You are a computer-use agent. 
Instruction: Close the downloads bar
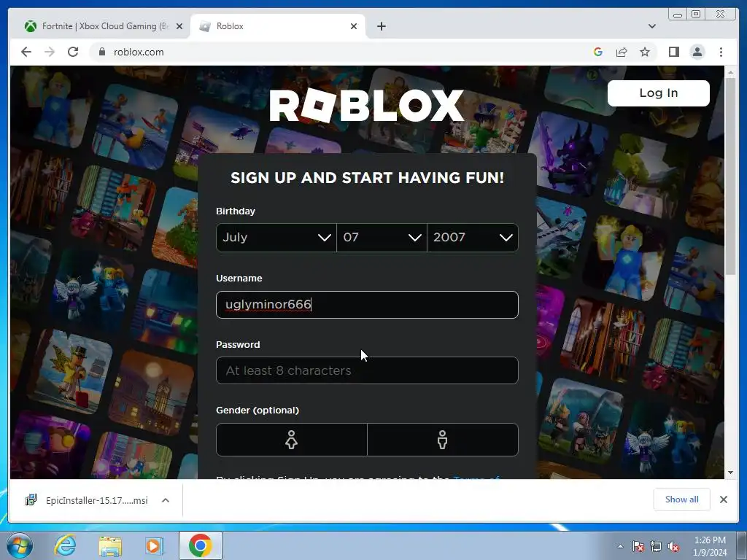(x=723, y=499)
